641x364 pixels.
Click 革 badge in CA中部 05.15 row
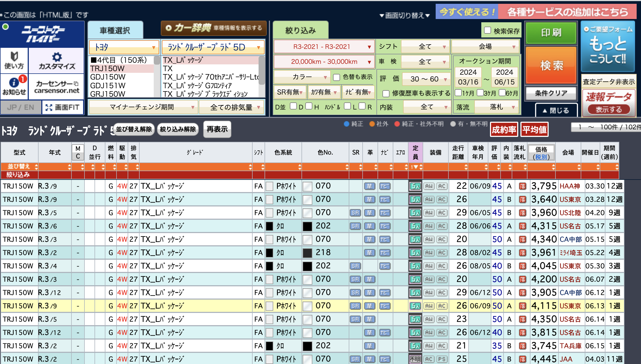tap(369, 239)
